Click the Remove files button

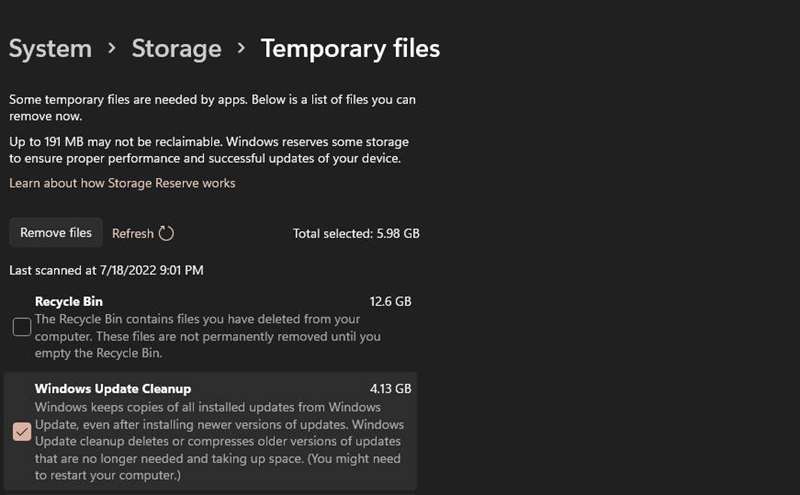[x=56, y=233]
